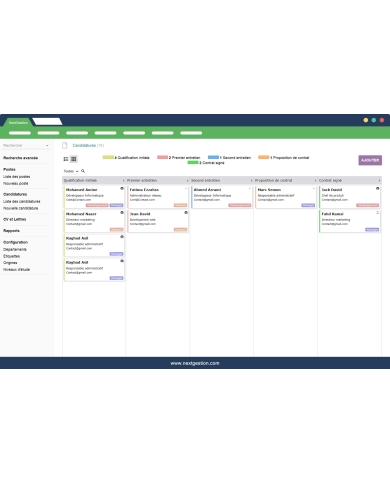
Task: Open Marc Simon candidate card name
Action: click(x=269, y=190)
